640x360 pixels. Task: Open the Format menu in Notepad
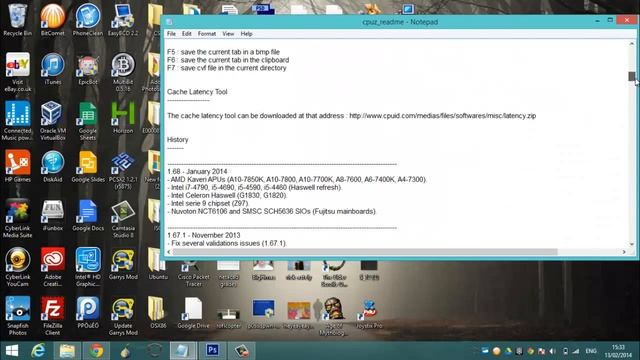pos(207,34)
